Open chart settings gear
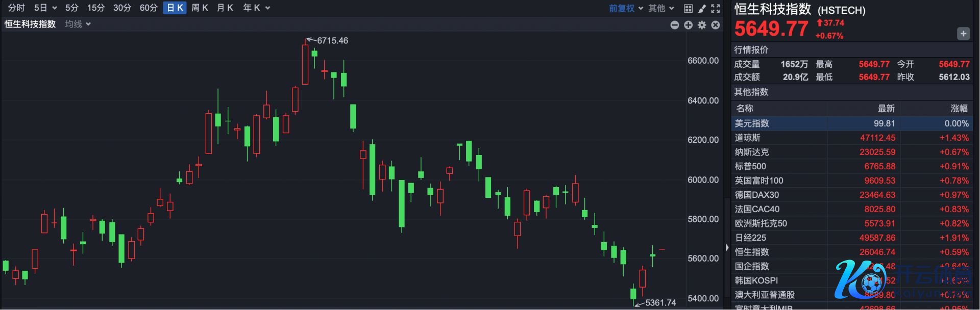Viewport: 980px width, 310px height. (x=702, y=25)
